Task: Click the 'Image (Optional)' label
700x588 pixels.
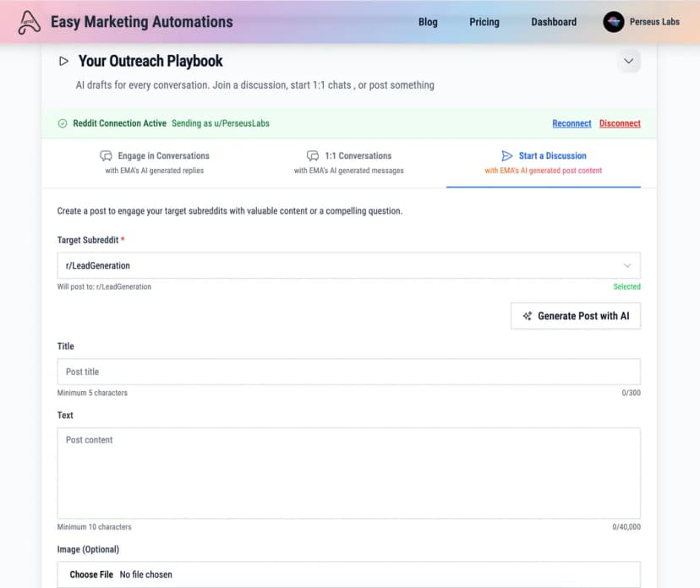Action: (x=88, y=550)
